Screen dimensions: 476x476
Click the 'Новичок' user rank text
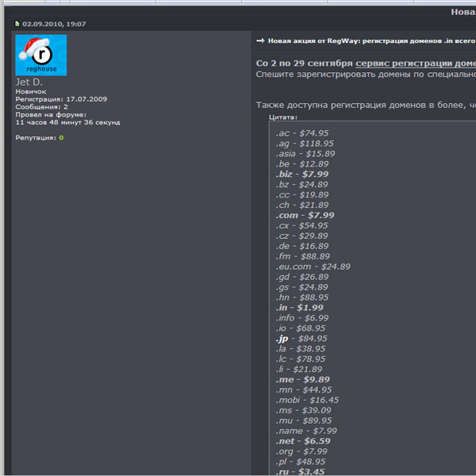pyautogui.click(x=31, y=91)
